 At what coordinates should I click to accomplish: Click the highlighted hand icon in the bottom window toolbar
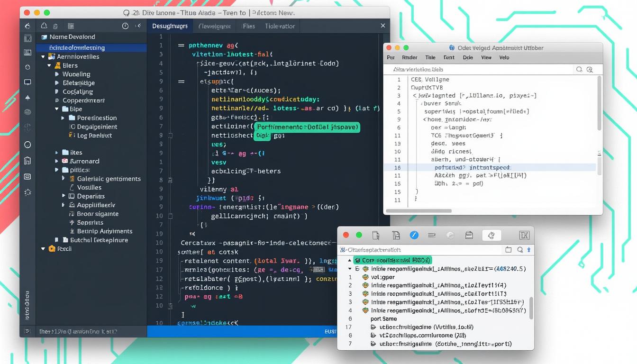[491, 235]
